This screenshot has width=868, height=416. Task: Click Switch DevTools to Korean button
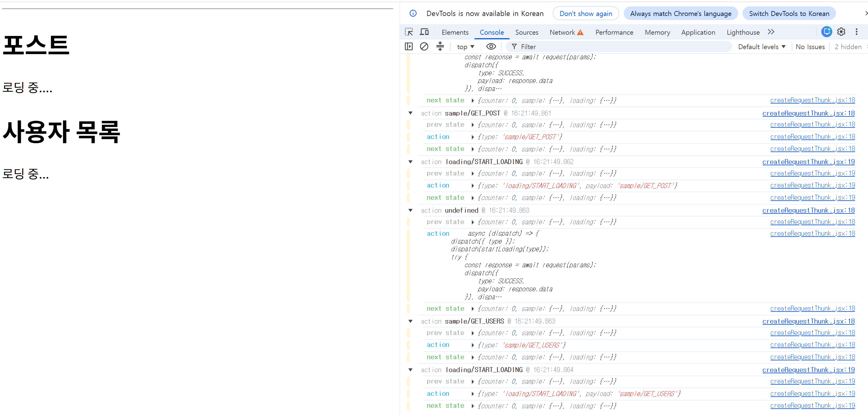(789, 14)
